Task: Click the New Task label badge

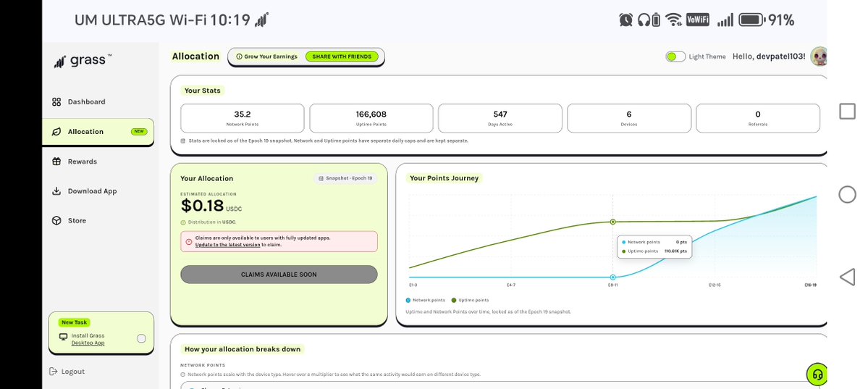Action: (74, 322)
